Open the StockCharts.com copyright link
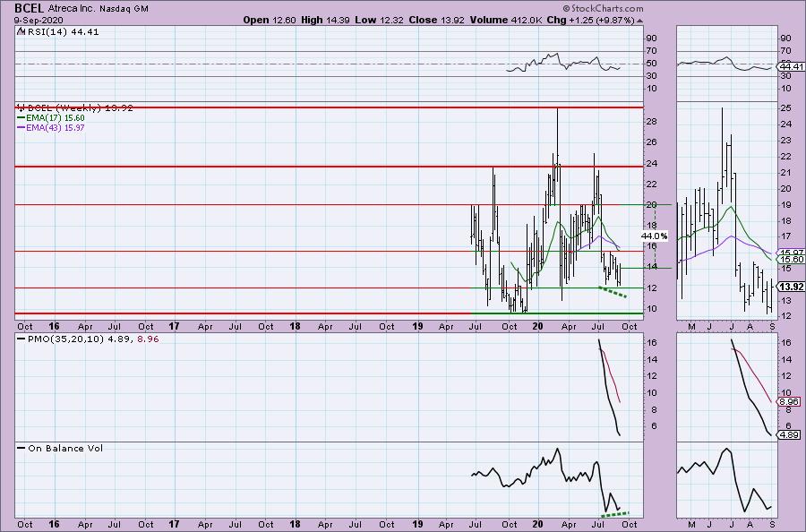 click(x=603, y=8)
